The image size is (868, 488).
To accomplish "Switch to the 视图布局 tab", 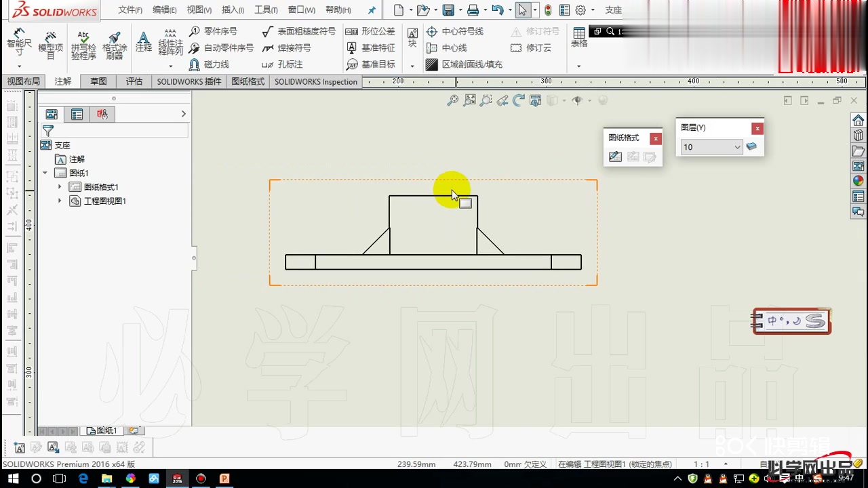I will 24,81.
